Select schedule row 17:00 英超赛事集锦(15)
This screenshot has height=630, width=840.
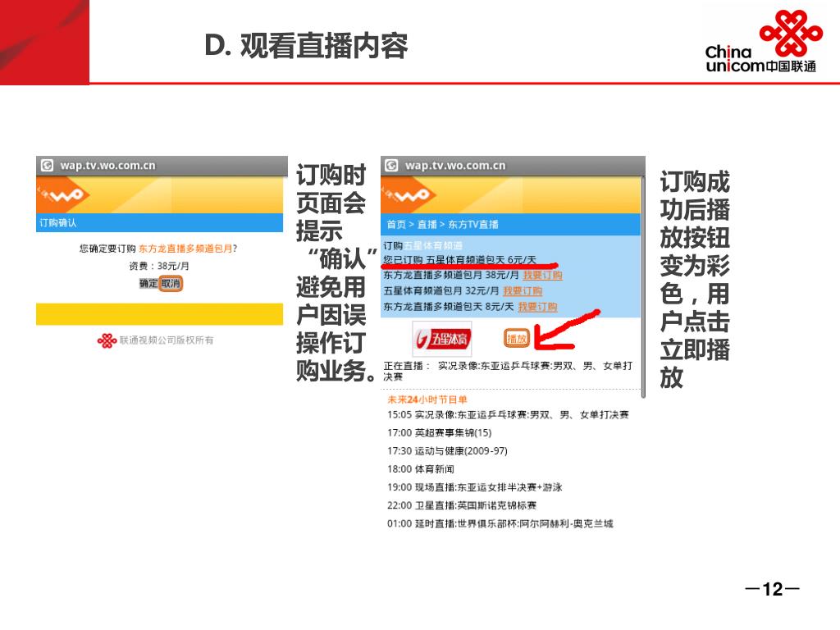pos(440,433)
